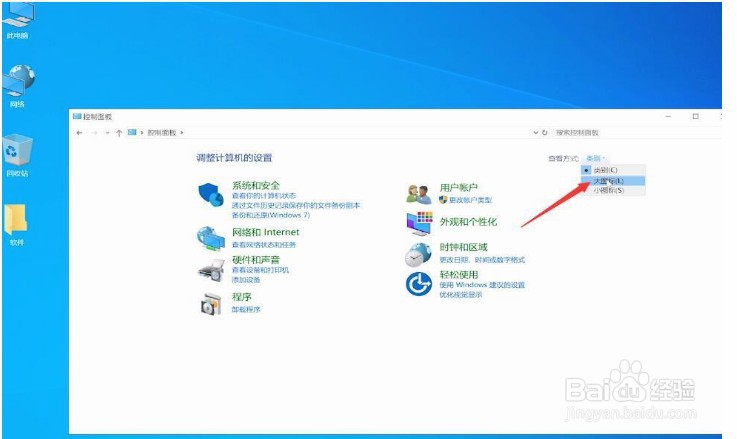Click the 外观和个性化 monitor icon
Image resolution: width=737 pixels, height=439 pixels.
419,223
